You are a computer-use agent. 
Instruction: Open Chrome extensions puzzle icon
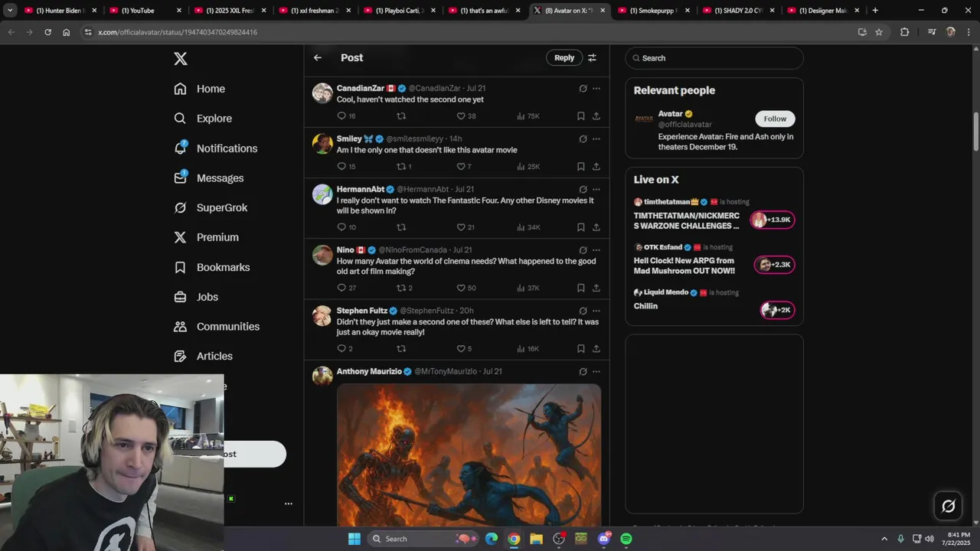tap(905, 32)
